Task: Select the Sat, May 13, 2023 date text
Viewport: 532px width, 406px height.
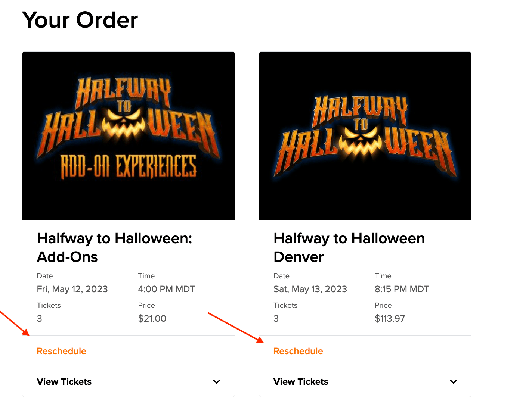Action: click(310, 289)
